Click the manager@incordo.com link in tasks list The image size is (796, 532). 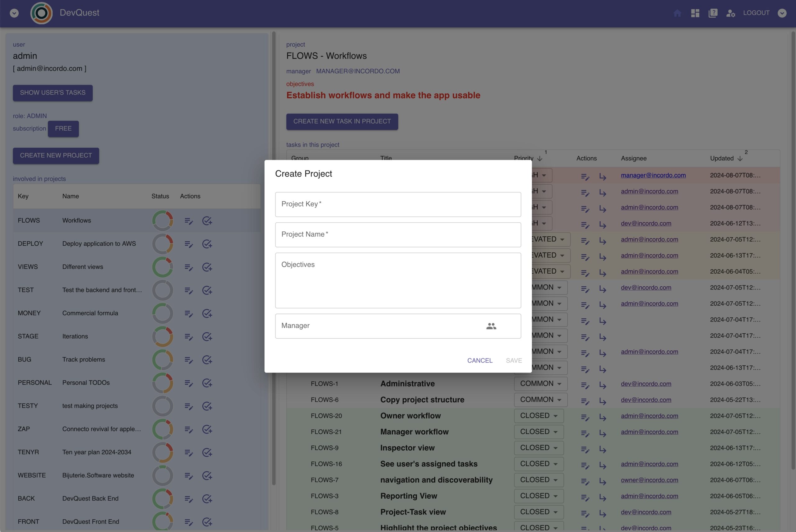point(653,176)
